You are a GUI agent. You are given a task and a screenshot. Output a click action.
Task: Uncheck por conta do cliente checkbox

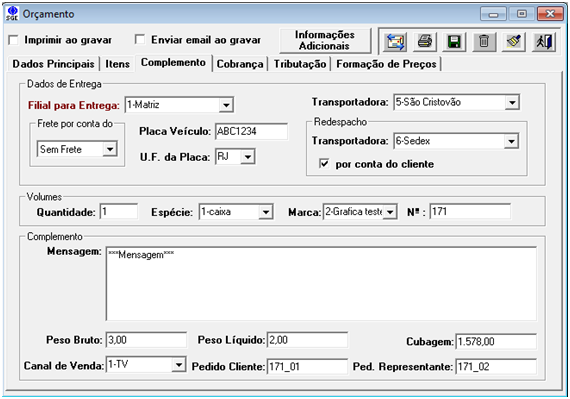(324, 164)
